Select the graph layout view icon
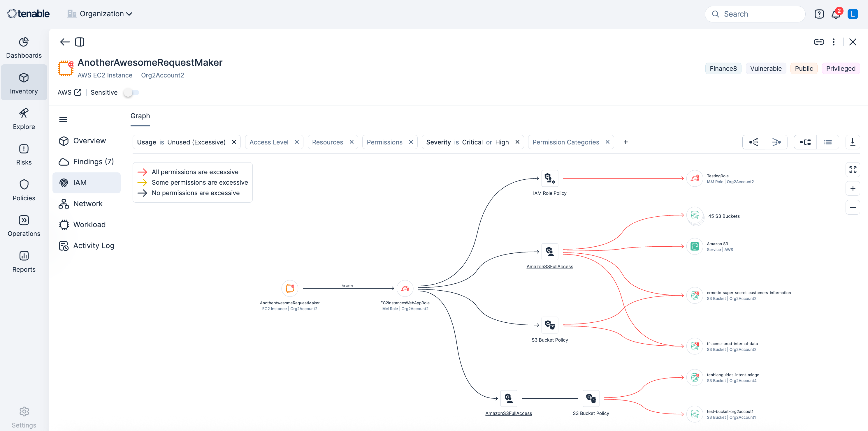This screenshot has width=868, height=431. [805, 142]
